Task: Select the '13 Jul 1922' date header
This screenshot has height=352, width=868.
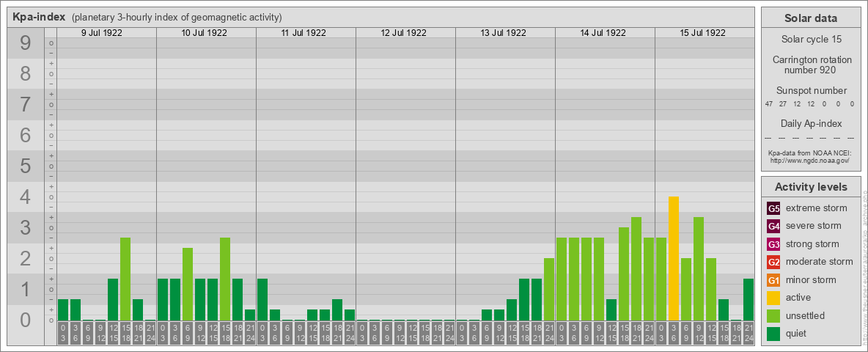Action: (x=503, y=33)
